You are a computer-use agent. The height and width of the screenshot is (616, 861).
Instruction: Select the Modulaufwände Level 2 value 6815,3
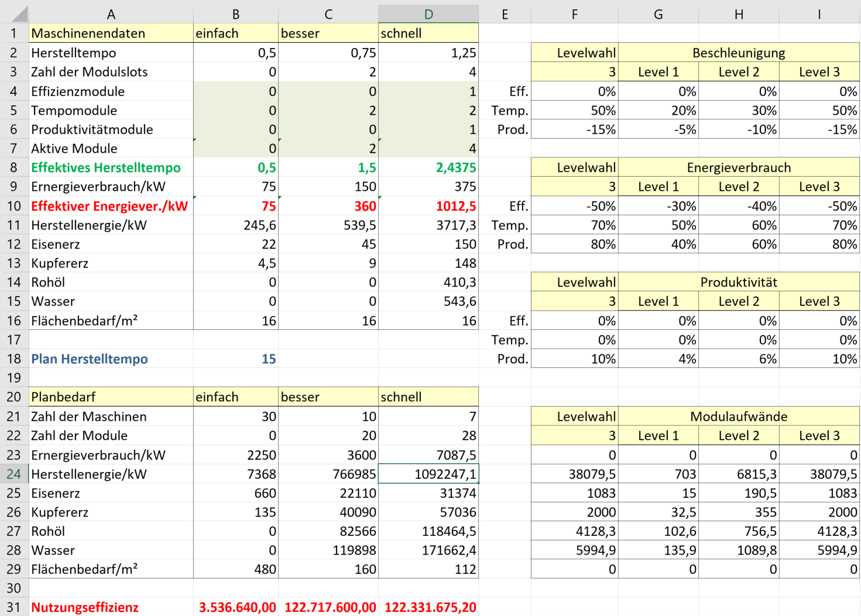739,474
